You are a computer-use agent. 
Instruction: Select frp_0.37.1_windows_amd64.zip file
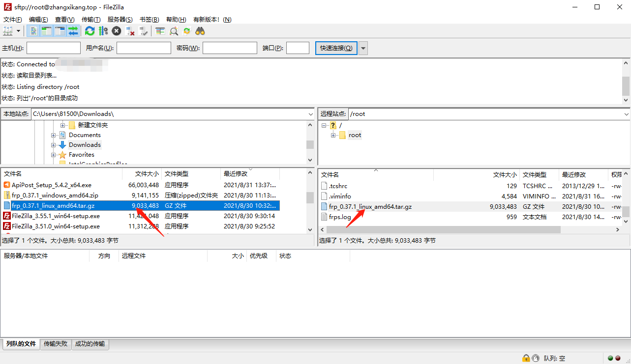tap(141, 196)
